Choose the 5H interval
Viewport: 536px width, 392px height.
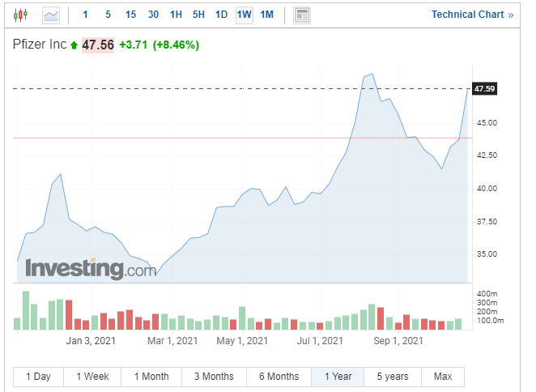click(x=198, y=15)
